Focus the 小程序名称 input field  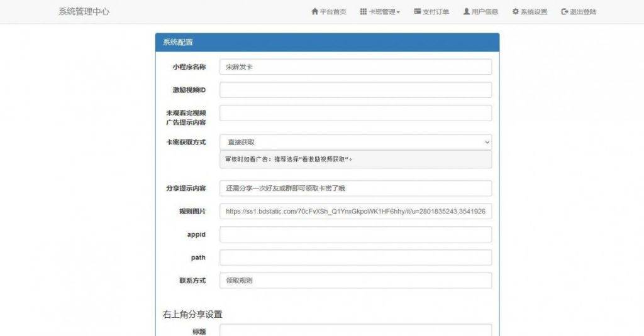pos(356,67)
